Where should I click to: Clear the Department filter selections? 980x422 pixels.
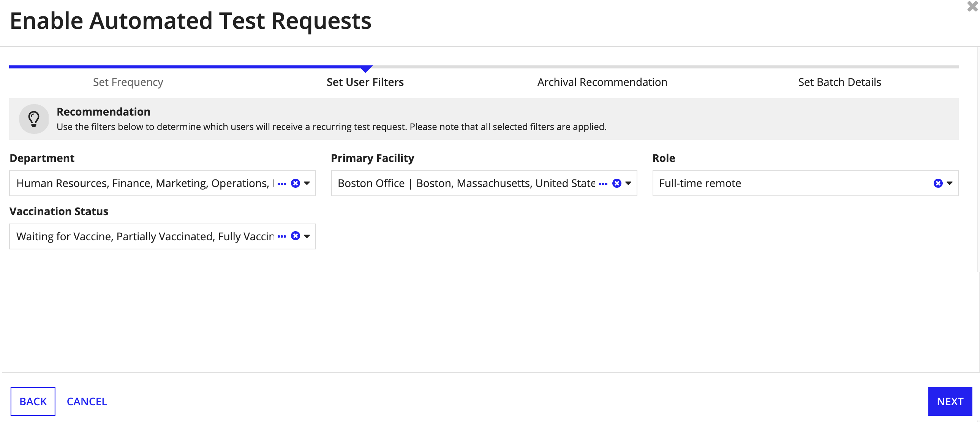coord(295,183)
